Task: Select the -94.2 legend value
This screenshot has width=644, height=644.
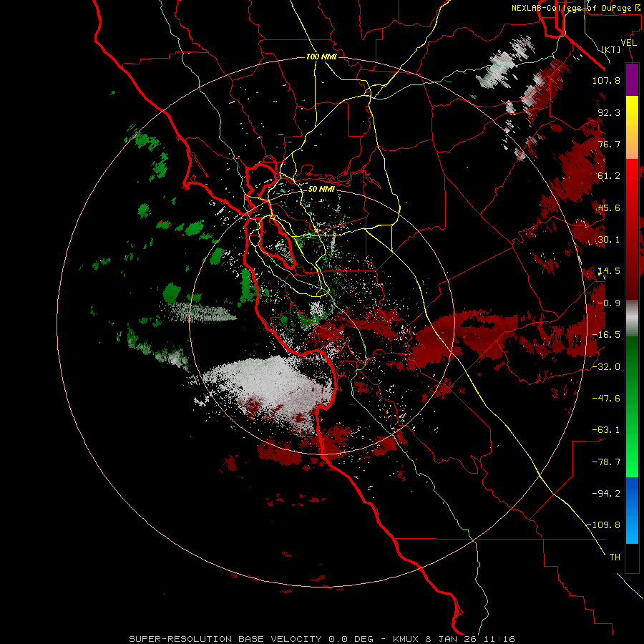Action: tap(606, 494)
